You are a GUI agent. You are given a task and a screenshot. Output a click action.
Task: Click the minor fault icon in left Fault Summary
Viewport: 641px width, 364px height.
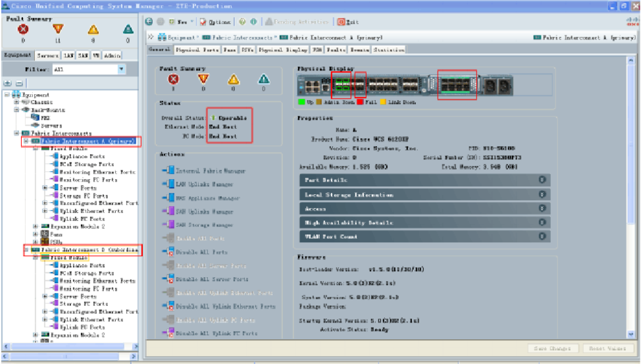[93, 30]
